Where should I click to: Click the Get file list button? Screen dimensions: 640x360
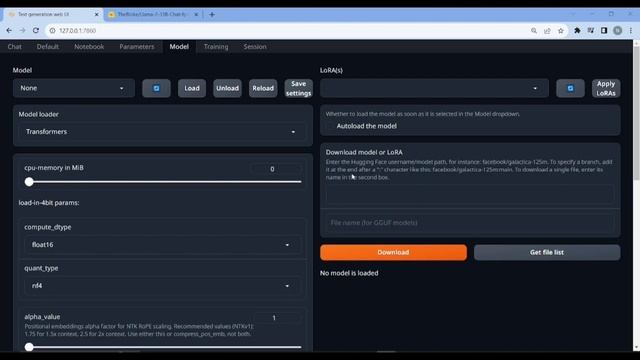coord(547,253)
